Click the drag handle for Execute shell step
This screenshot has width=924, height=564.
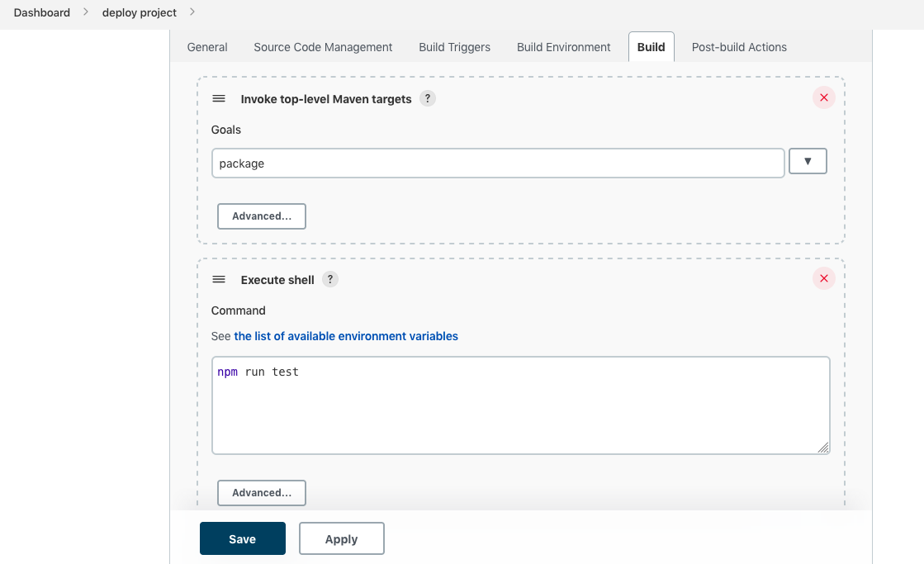coord(219,279)
